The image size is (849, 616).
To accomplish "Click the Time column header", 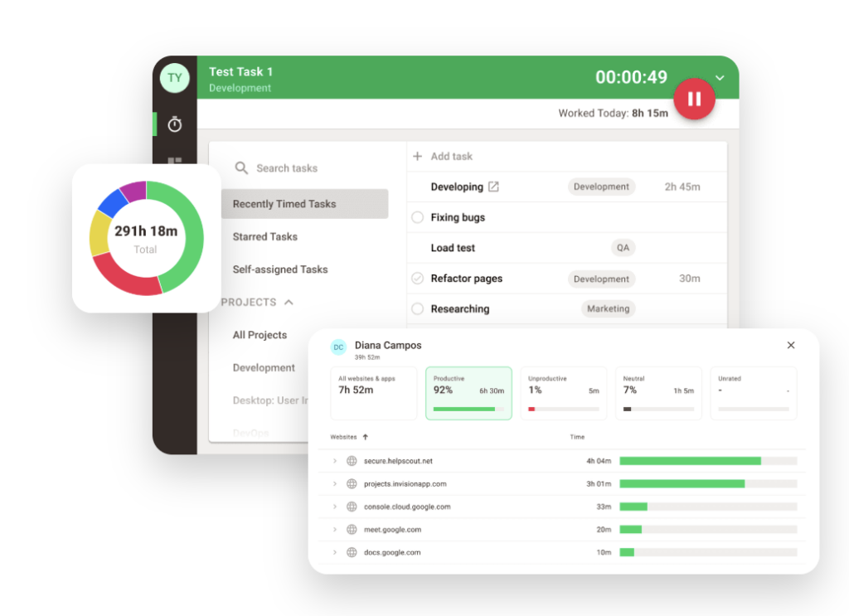I will [x=577, y=437].
